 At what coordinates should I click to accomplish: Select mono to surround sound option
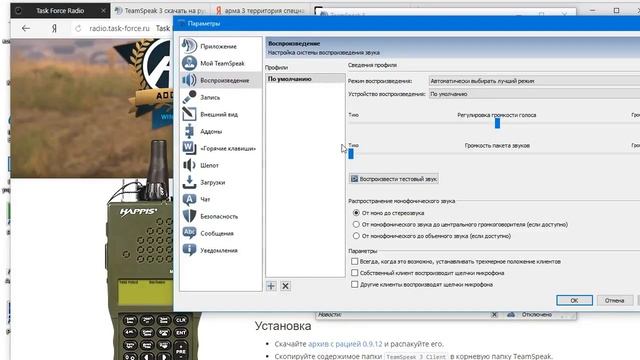point(356,236)
